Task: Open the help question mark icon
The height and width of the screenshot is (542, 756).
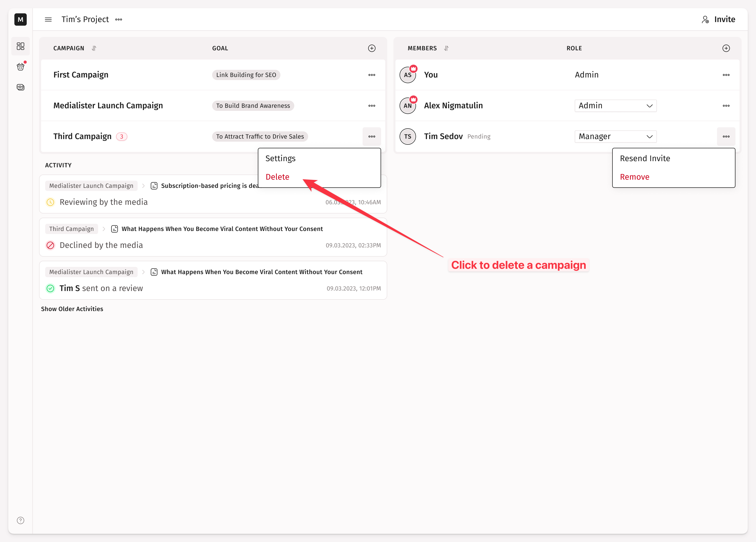Action: tap(20, 520)
